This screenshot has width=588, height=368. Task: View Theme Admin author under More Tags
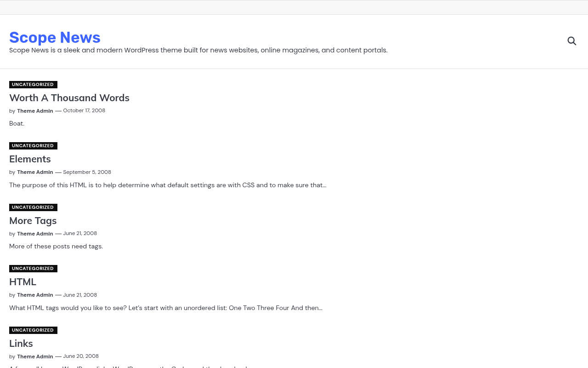coord(35,234)
